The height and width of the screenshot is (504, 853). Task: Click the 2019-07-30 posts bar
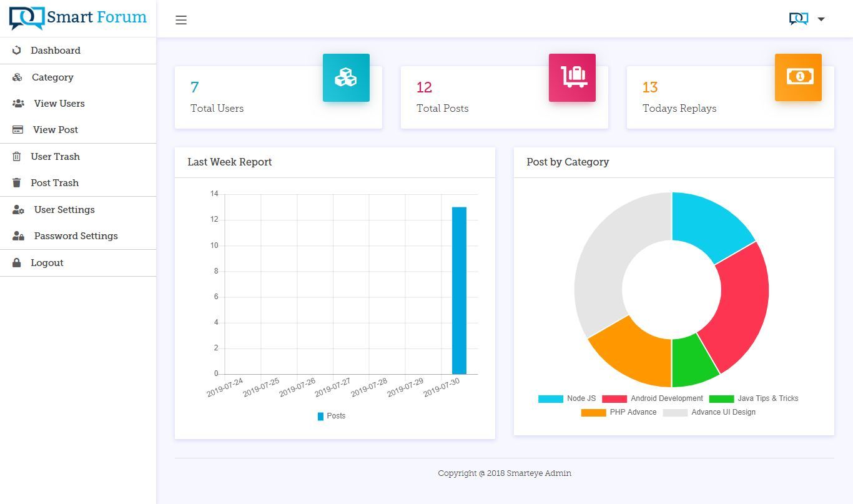pyautogui.click(x=459, y=290)
